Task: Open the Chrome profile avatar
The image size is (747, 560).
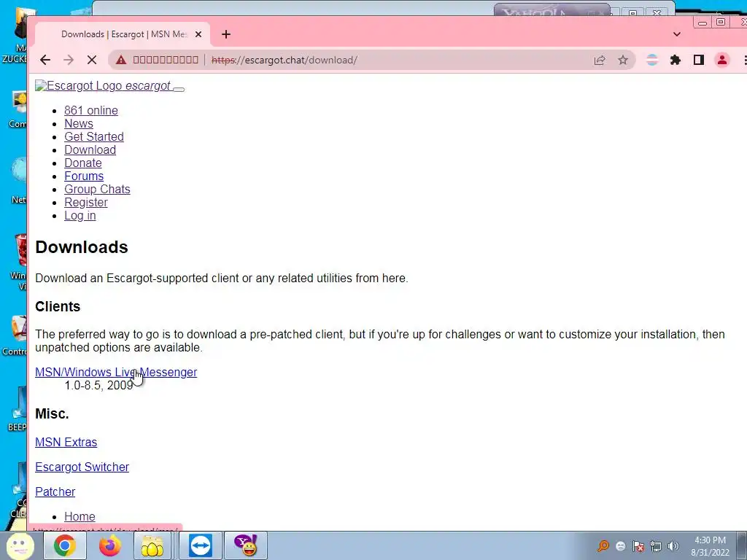Action: (722, 60)
